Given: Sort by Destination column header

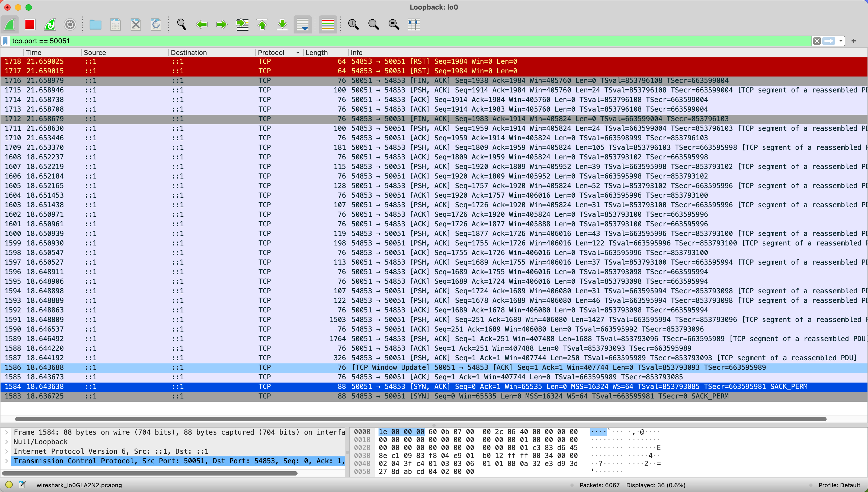Looking at the screenshot, I should pos(212,53).
